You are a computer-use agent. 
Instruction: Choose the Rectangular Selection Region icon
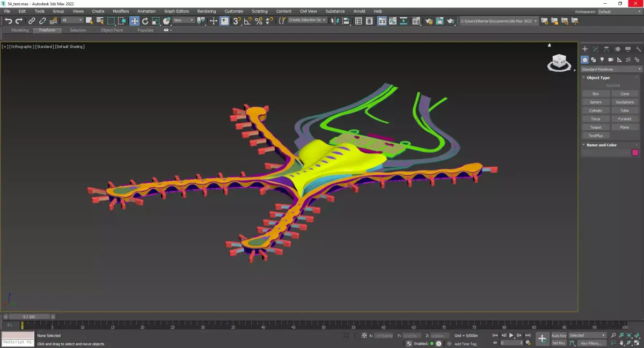point(111,21)
